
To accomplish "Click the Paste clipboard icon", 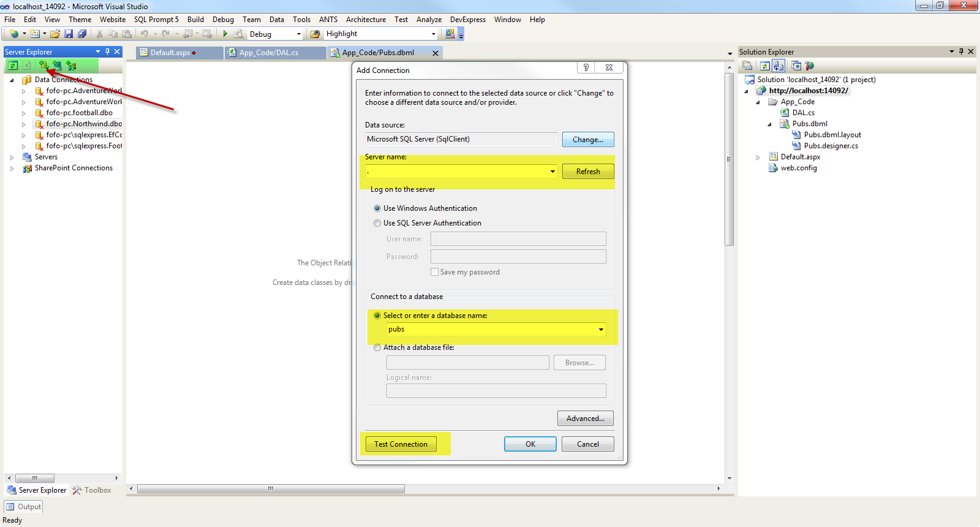I will tap(127, 34).
